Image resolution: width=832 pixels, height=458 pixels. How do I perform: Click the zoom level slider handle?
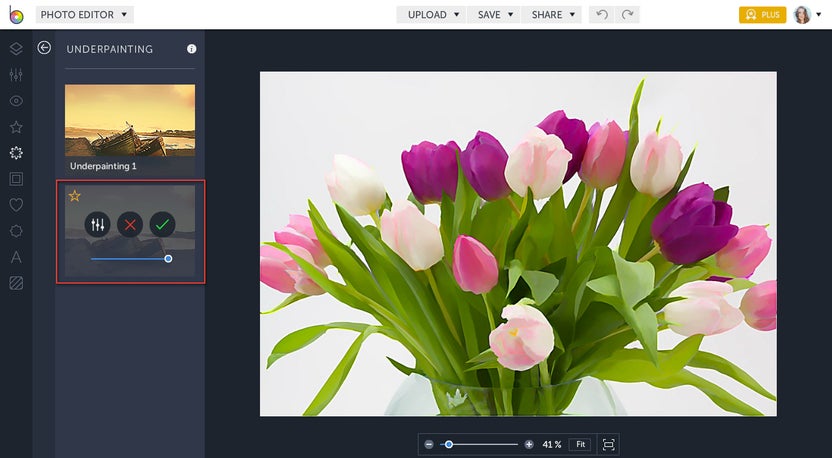pyautogui.click(x=449, y=444)
